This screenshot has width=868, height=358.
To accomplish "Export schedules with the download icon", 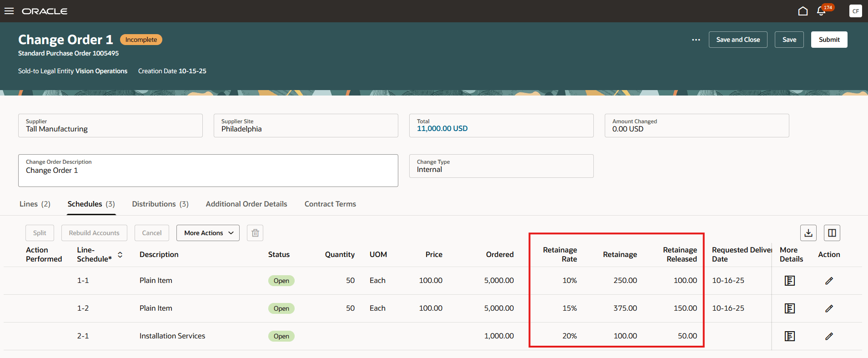I will coord(808,233).
